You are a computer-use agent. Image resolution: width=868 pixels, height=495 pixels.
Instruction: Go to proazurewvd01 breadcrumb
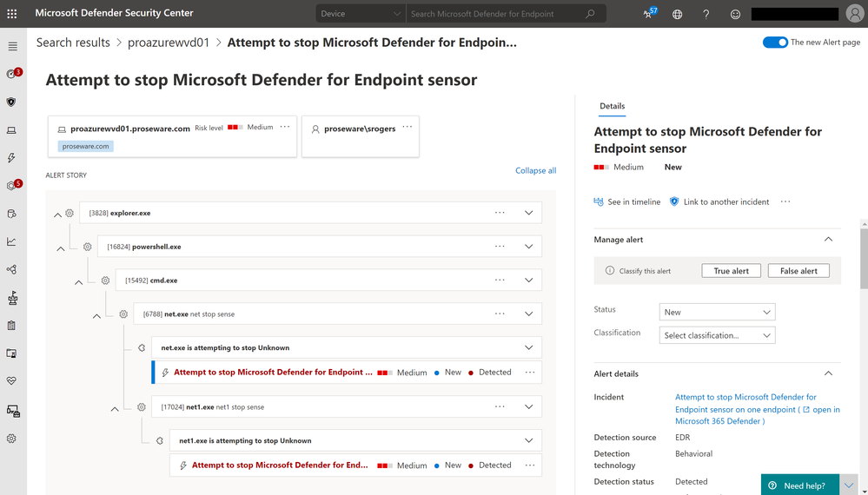coord(169,43)
